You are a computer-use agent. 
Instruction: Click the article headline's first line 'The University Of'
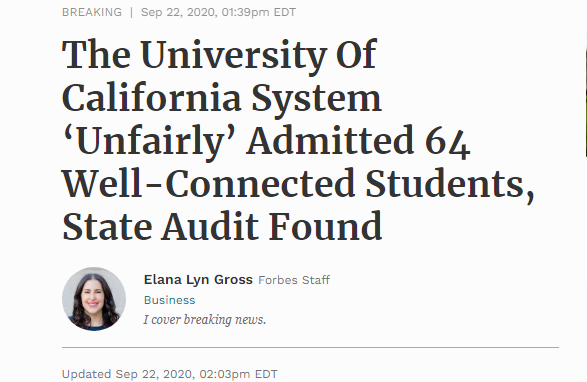(219, 55)
